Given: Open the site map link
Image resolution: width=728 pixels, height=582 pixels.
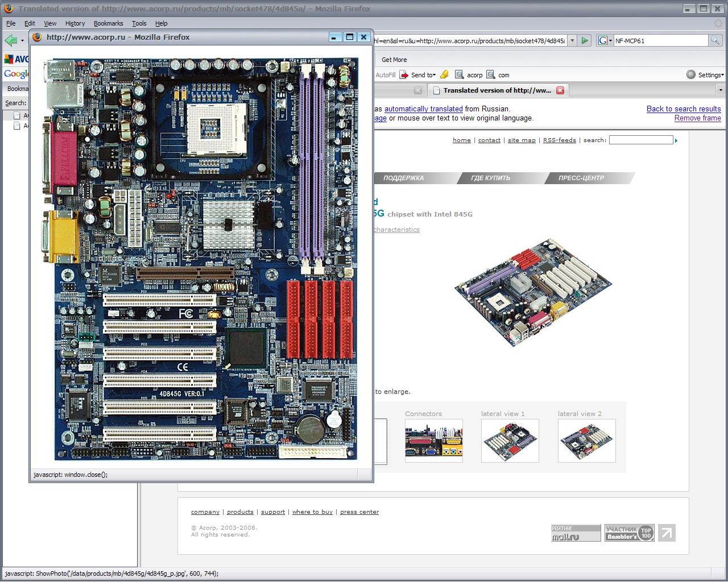Looking at the screenshot, I should click(522, 140).
